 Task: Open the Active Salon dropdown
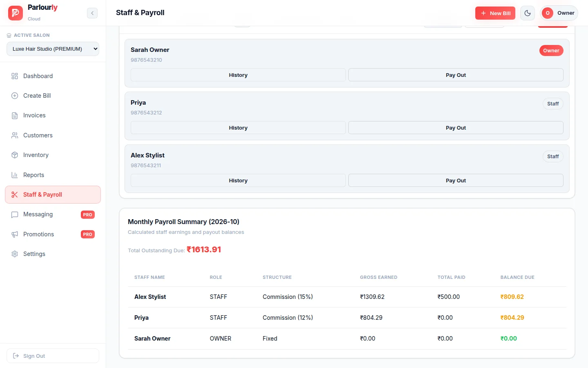[x=53, y=49]
